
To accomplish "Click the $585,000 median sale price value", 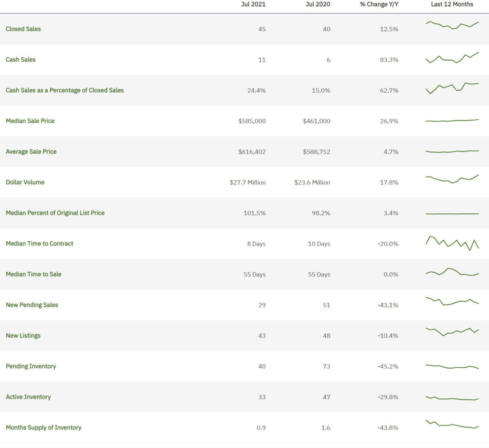I will [252, 121].
